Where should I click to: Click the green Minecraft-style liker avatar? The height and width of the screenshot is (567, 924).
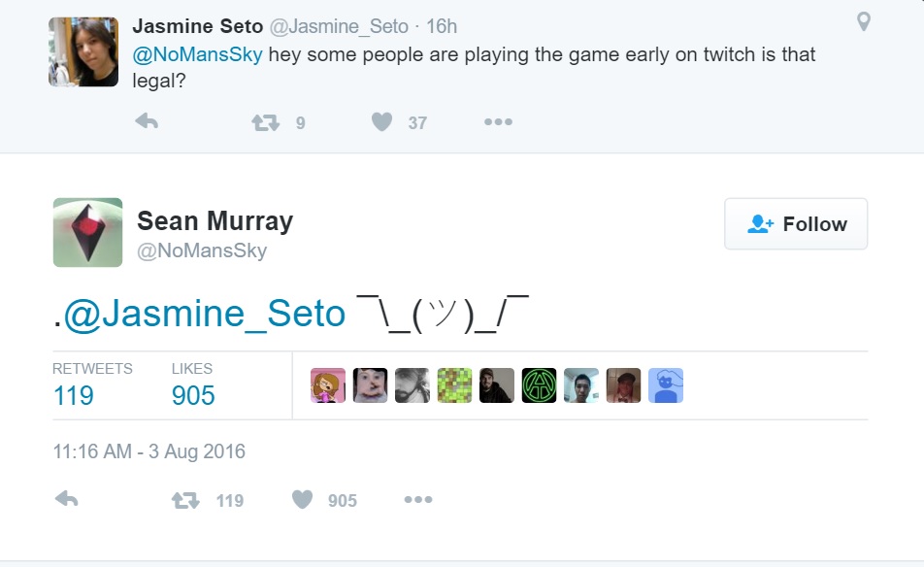click(454, 385)
